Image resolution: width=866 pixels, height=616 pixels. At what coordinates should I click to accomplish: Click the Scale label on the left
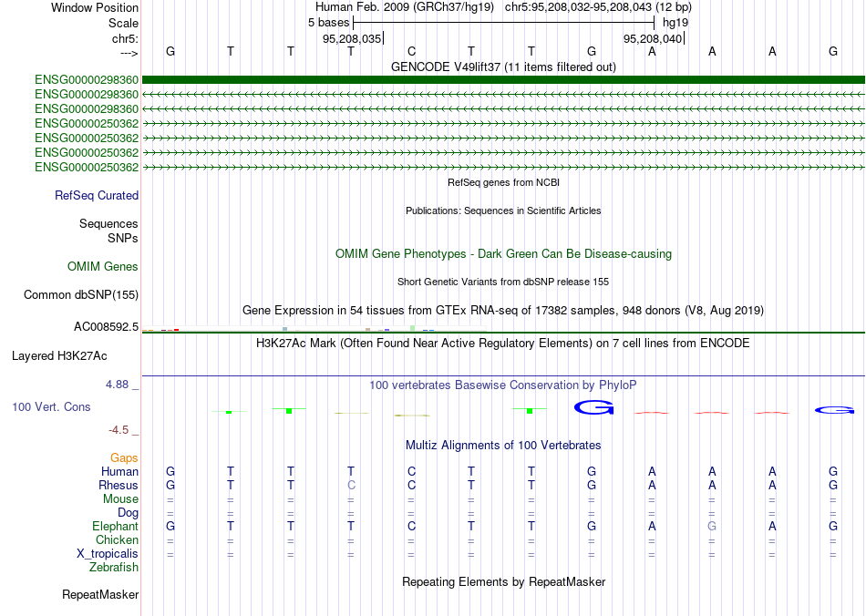(123, 23)
